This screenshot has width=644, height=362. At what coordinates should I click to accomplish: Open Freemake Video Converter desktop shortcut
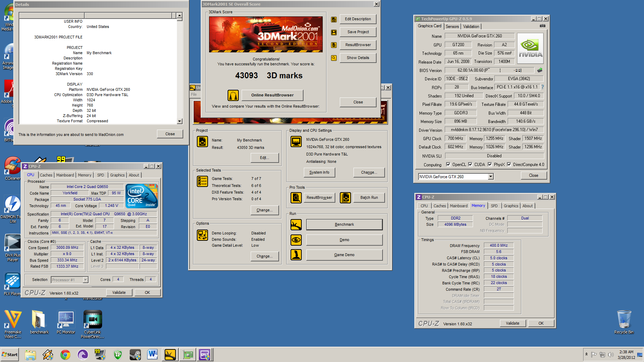pyautogui.click(x=13, y=324)
